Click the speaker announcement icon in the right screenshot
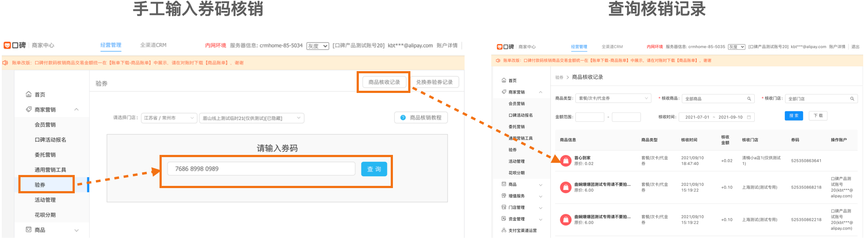Image resolution: width=868 pixels, height=240 pixels. [x=498, y=61]
